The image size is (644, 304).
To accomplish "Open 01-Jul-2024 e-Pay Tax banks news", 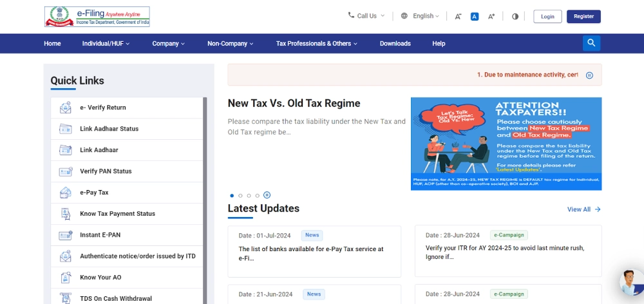I will 314,251.
